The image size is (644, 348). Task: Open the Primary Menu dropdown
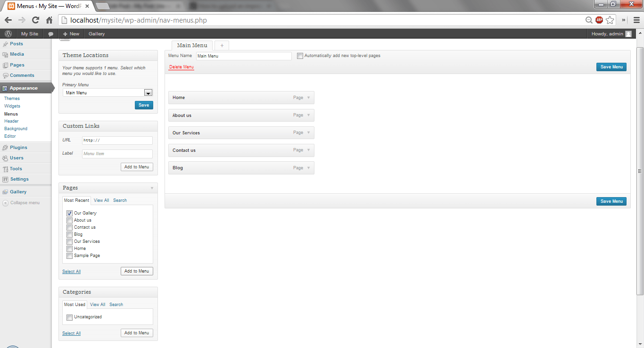tap(148, 93)
